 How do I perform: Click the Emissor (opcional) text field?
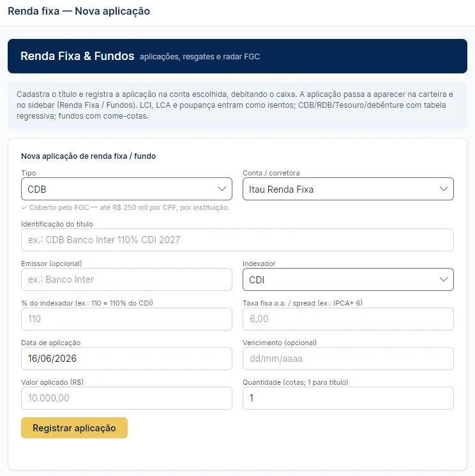click(x=126, y=279)
